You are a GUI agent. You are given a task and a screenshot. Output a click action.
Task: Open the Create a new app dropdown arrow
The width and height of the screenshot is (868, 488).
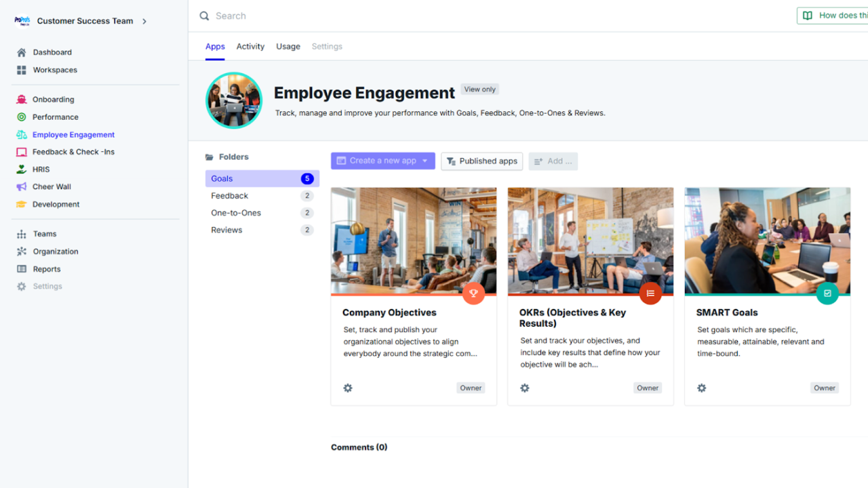tap(425, 161)
